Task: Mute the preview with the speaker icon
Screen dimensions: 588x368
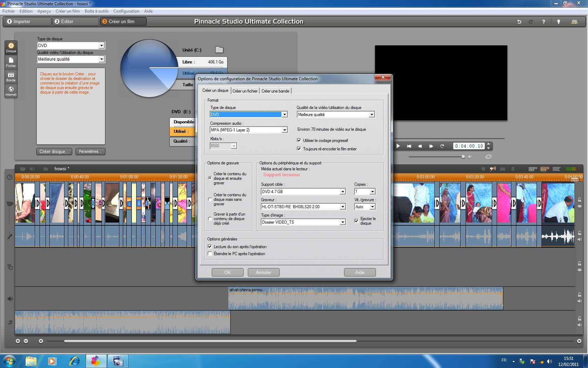Action: click(x=470, y=157)
